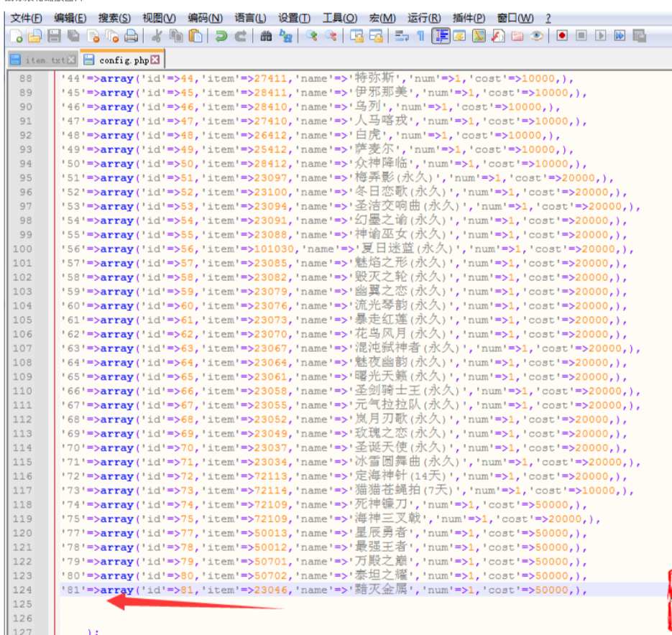This screenshot has width=672, height=635.
Task: Click the Save All toolbar icon
Action: pos(74,36)
